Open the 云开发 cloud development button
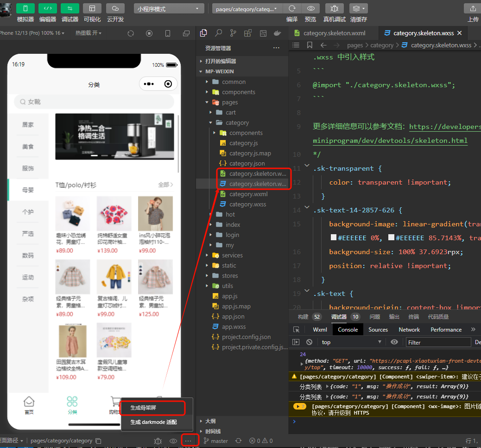 coord(115,8)
